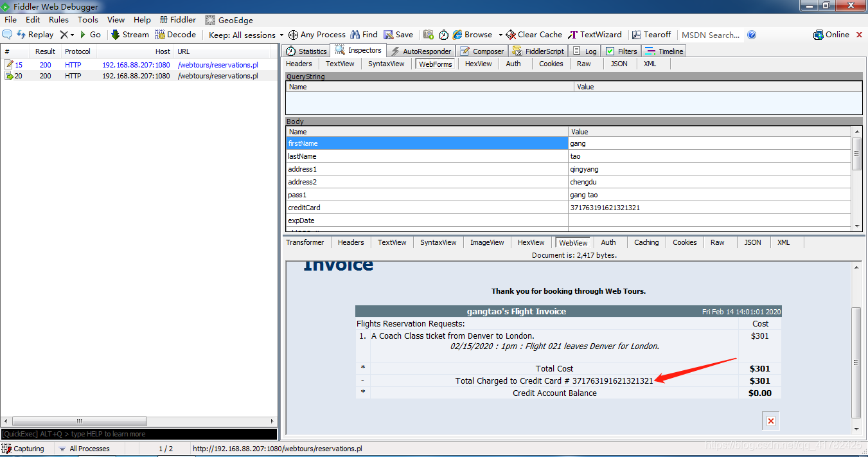Image resolution: width=868 pixels, height=457 pixels.
Task: Open the Rules menu
Action: click(x=58, y=20)
